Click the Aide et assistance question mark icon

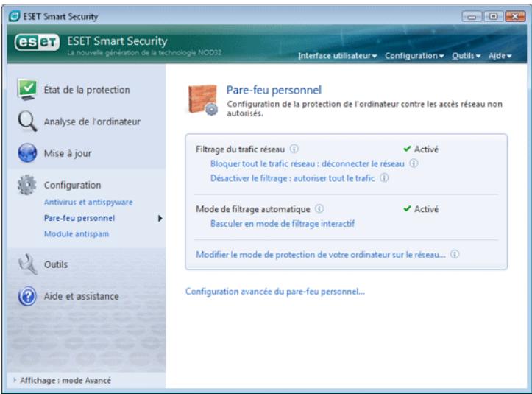27,296
